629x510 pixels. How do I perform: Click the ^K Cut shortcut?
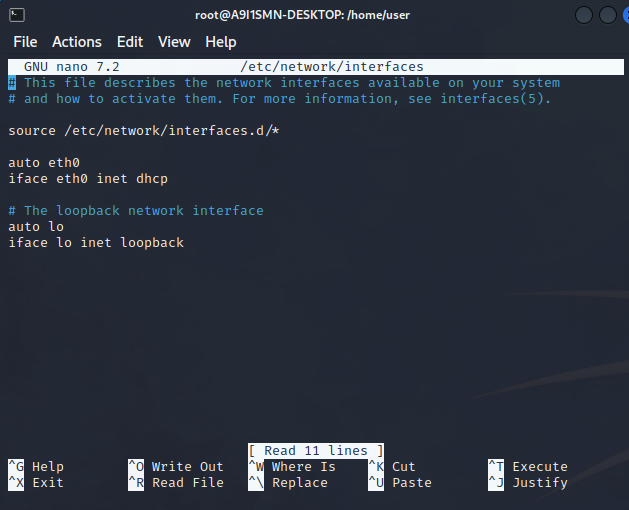pos(392,467)
